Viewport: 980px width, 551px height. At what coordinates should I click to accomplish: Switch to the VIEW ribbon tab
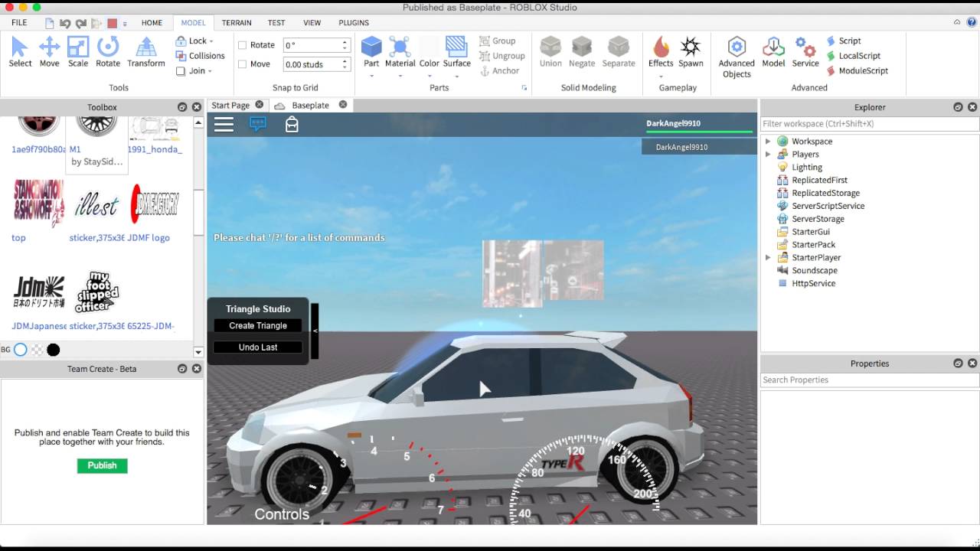[x=312, y=23]
